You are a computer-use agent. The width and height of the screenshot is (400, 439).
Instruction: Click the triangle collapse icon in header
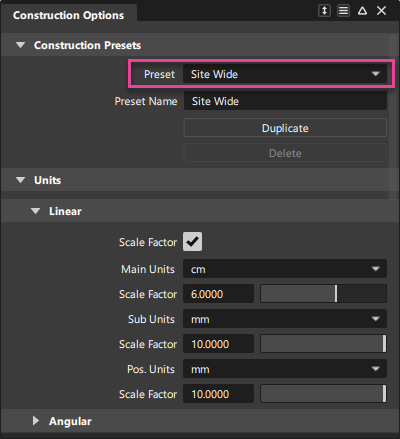pos(362,11)
